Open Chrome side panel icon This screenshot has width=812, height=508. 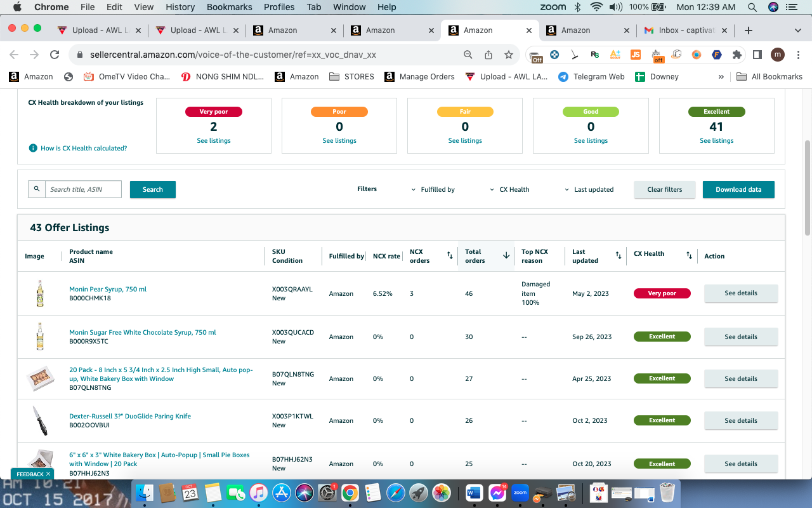(757, 55)
